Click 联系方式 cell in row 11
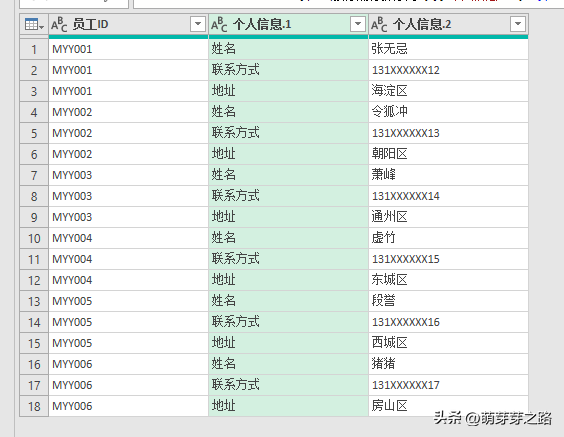Screen dimensions: 564x437 288,259
